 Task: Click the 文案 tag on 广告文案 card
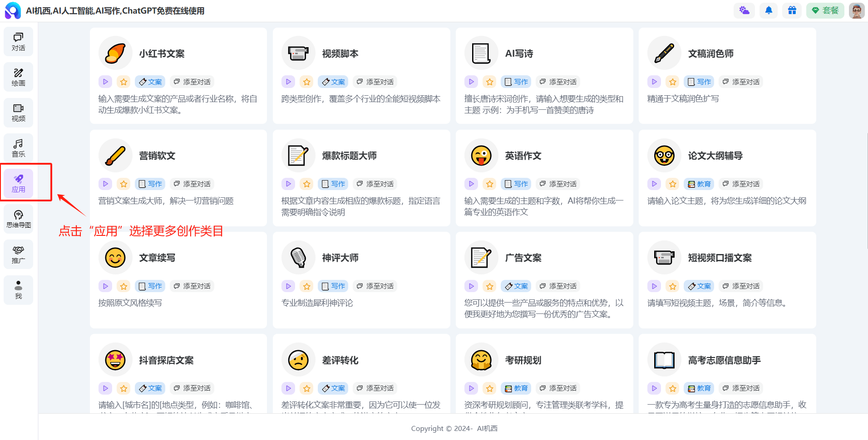pos(516,286)
